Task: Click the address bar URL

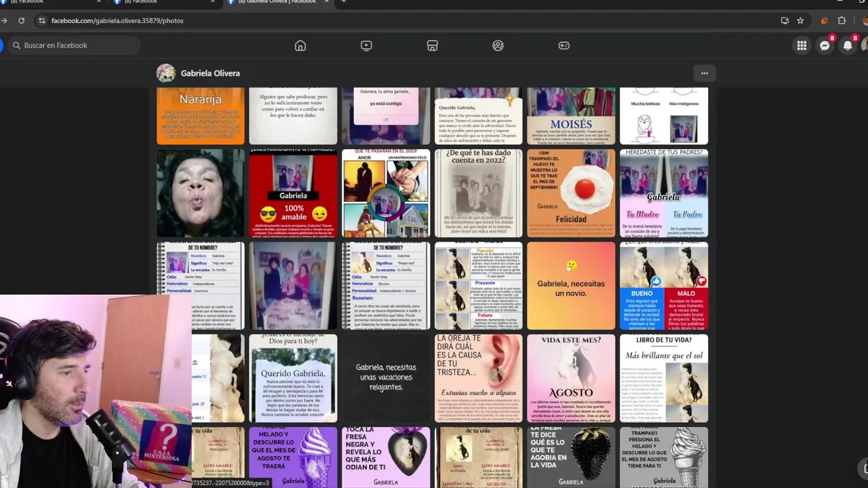Action: click(117, 20)
